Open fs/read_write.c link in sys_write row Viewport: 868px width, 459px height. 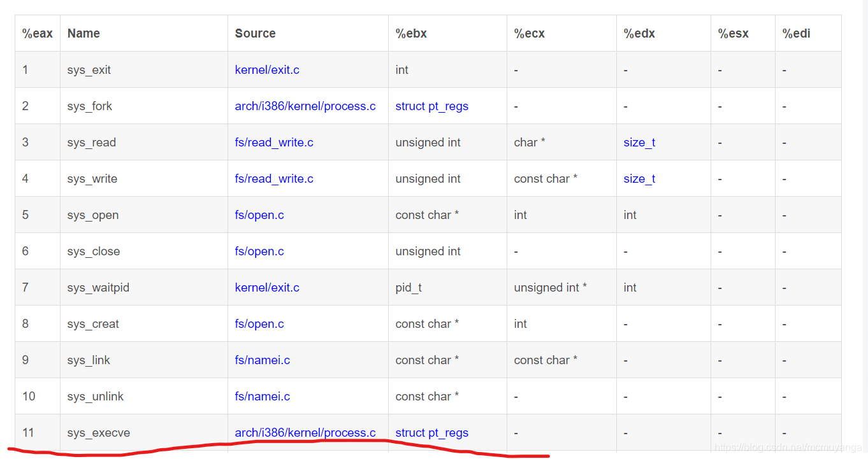tap(274, 179)
